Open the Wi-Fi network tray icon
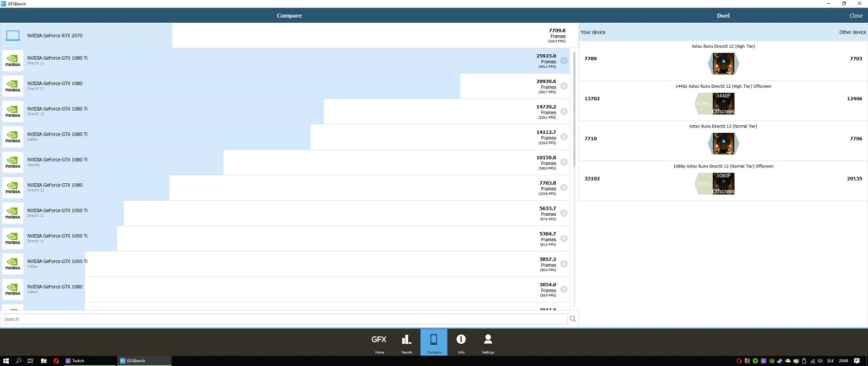 click(812, 361)
